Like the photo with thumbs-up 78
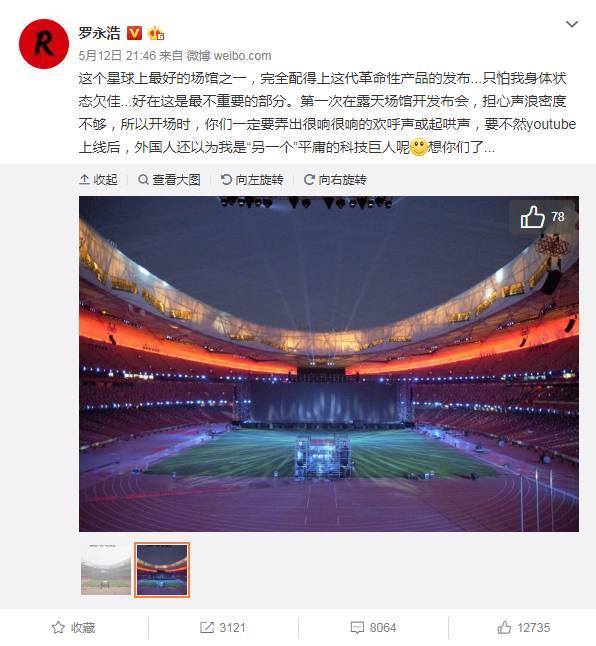The image size is (596, 646). (542, 217)
